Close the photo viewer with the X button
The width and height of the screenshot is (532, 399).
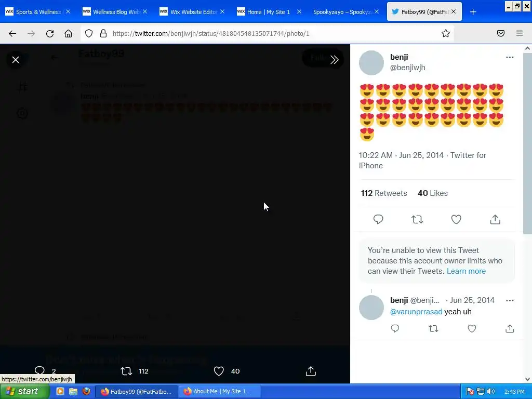[x=16, y=60]
